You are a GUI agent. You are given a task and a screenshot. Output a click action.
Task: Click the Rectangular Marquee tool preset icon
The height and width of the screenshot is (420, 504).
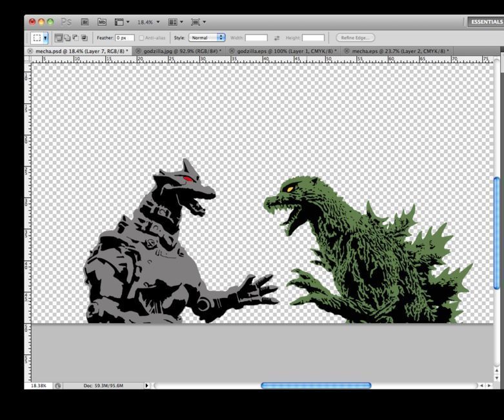pyautogui.click(x=37, y=38)
